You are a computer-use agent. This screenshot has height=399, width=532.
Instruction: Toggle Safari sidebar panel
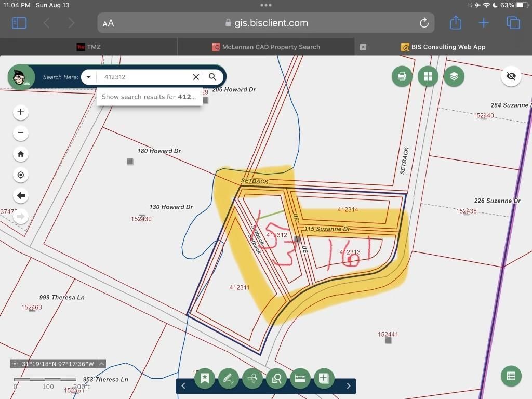point(19,23)
